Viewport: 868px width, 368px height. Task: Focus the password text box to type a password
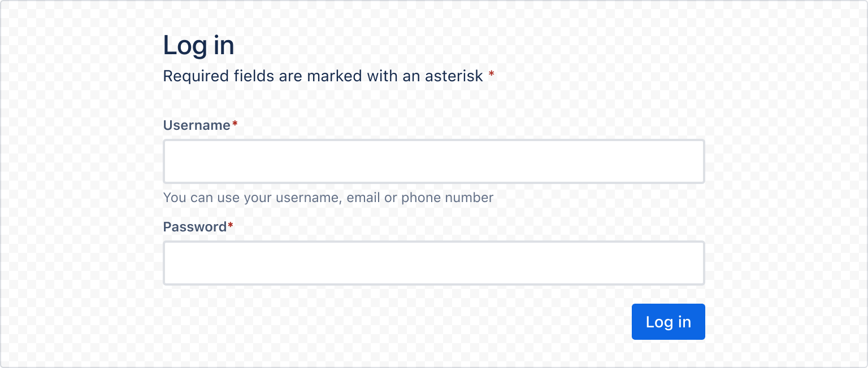433,263
